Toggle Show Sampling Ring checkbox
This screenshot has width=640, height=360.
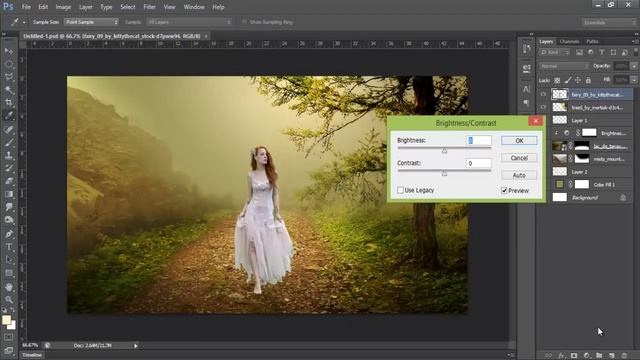[x=244, y=22]
